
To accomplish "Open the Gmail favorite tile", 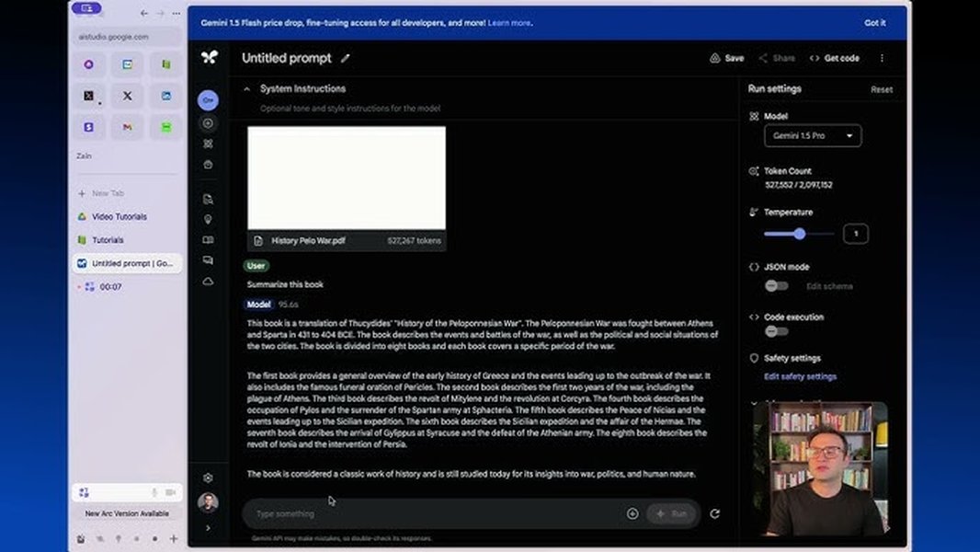I will coord(128,127).
